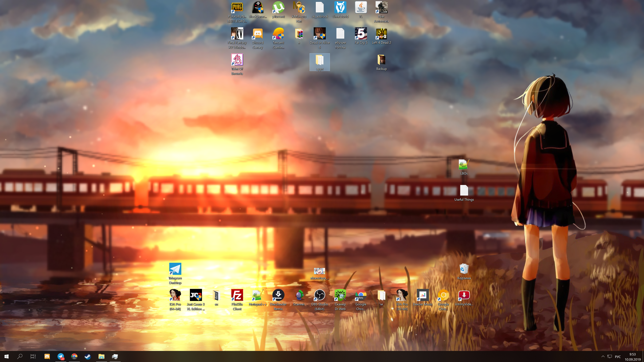Open the PUBG Battlegrounds desktop shortcut
The width and height of the screenshot is (644, 362).
pos(237,12)
